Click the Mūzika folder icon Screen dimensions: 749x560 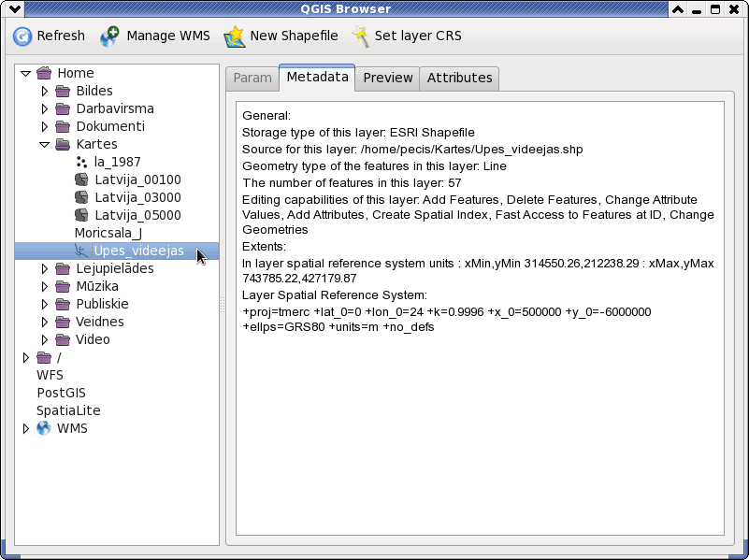tap(63, 286)
